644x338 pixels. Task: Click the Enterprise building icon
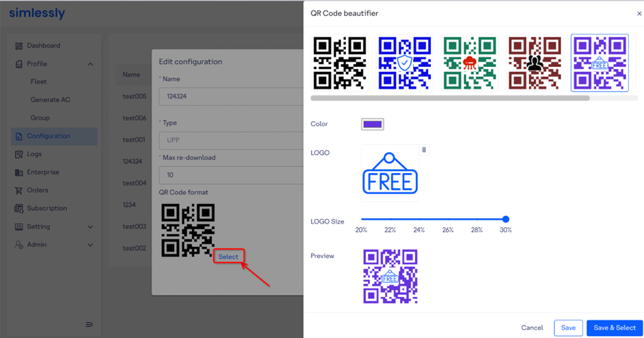[19, 172]
